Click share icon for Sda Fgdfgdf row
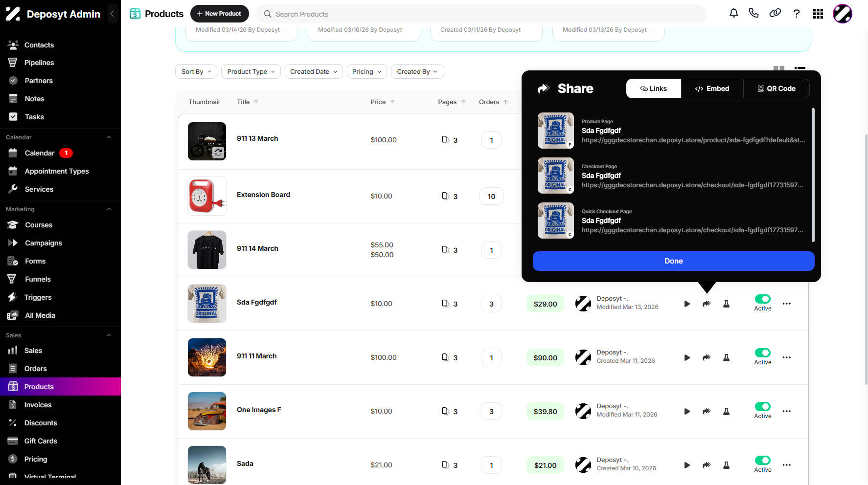Viewport: 868px width, 485px height. pos(707,304)
